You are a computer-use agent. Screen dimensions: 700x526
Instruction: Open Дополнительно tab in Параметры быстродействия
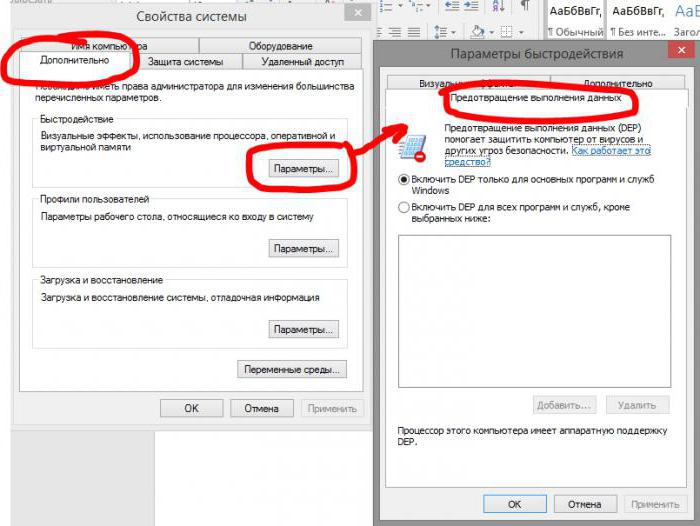point(618,83)
